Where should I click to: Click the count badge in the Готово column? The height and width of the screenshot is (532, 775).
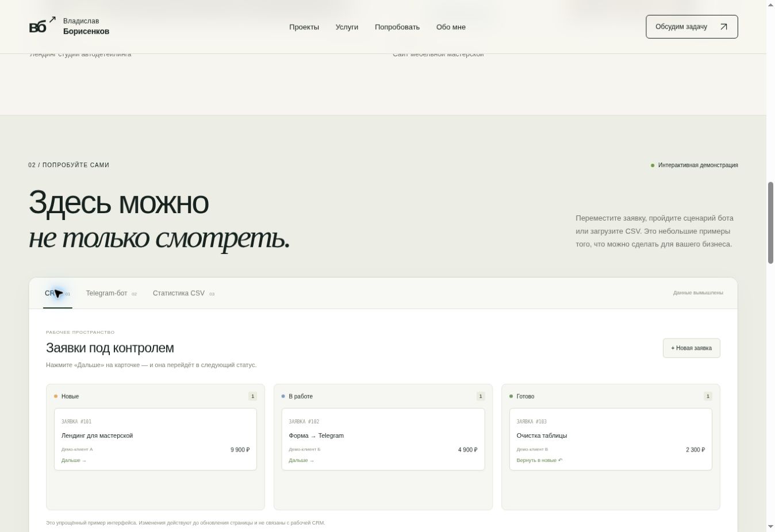[x=708, y=396]
